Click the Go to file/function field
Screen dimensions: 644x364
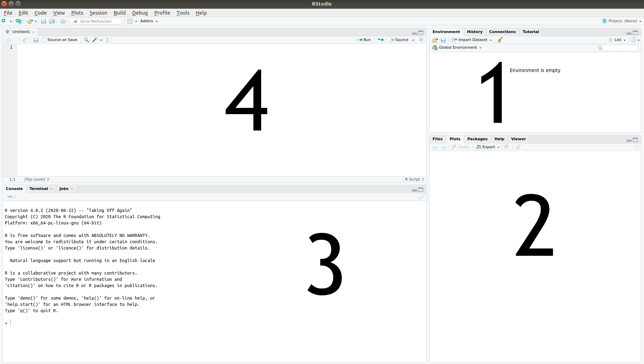click(96, 21)
